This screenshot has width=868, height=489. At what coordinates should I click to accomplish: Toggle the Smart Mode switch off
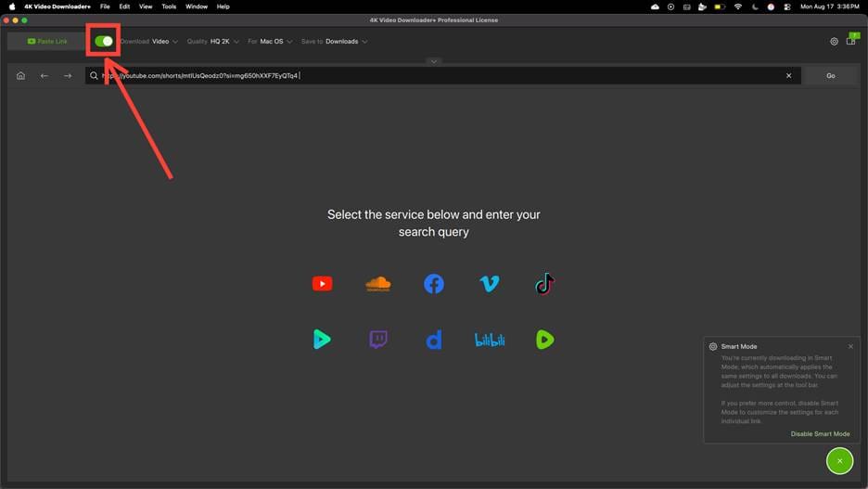104,41
